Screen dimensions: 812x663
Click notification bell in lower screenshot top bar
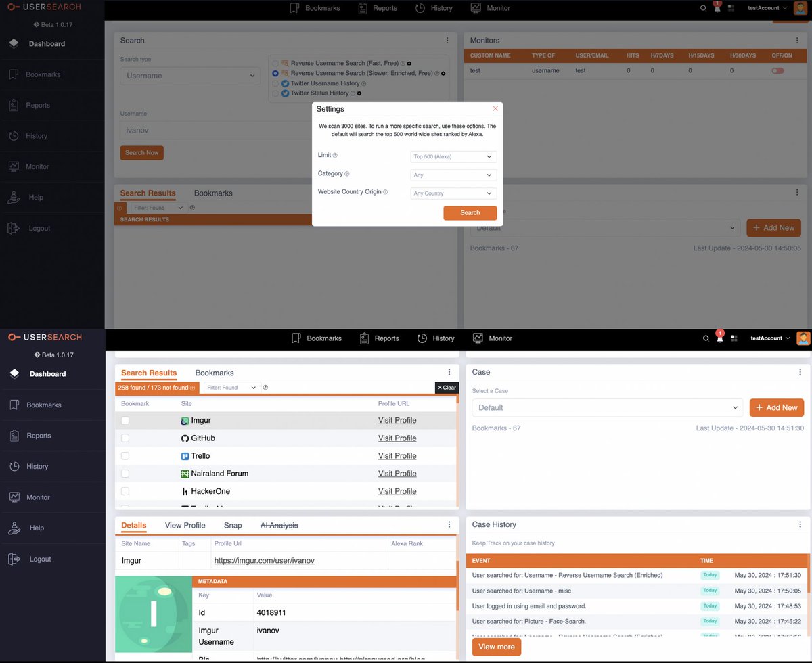pos(719,338)
